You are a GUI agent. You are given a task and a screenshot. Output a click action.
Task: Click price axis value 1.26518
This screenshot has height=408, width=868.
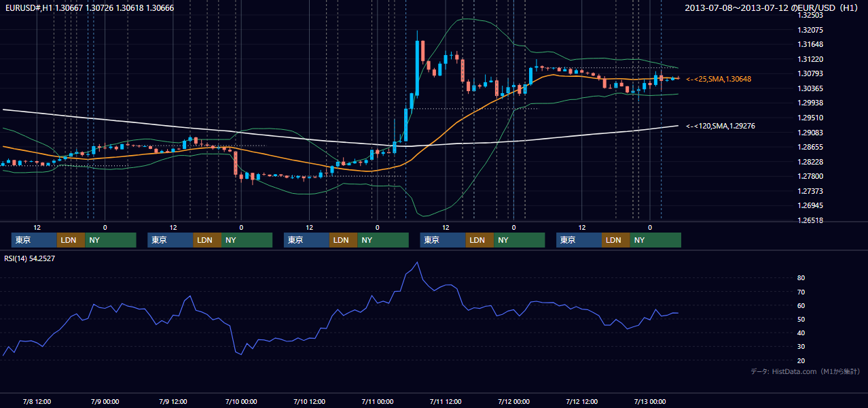pos(811,220)
